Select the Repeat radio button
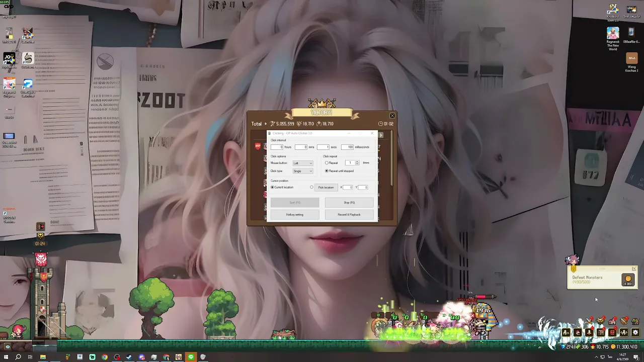This screenshot has width=644, height=362. point(327,163)
